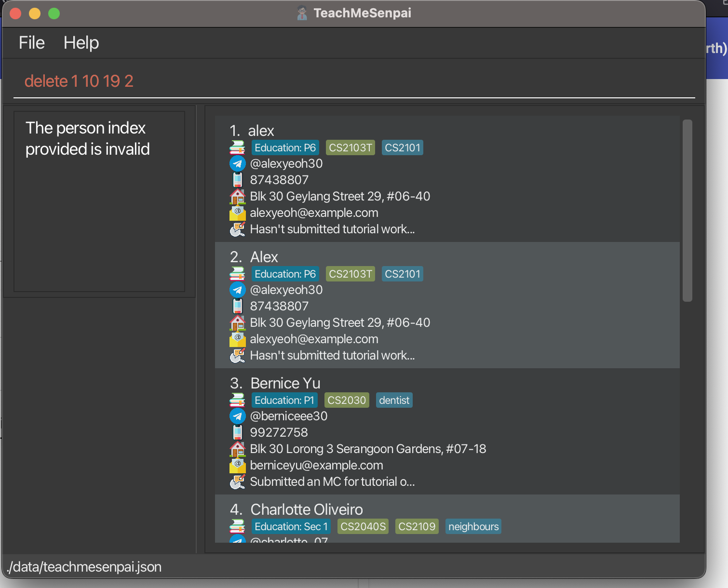Click the window close button
Screen dimensions: 728x588
(x=15, y=13)
